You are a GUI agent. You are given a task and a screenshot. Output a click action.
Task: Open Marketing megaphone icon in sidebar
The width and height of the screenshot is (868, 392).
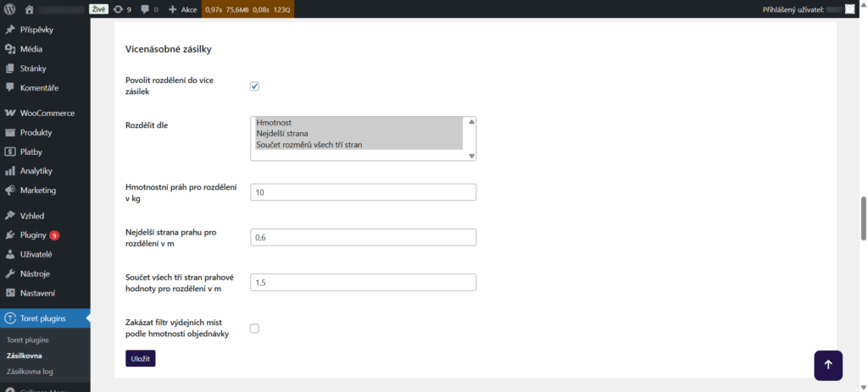click(x=10, y=190)
